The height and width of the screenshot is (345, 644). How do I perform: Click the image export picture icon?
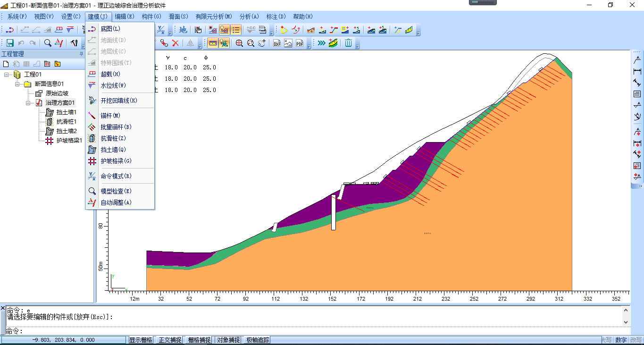pos(288,43)
